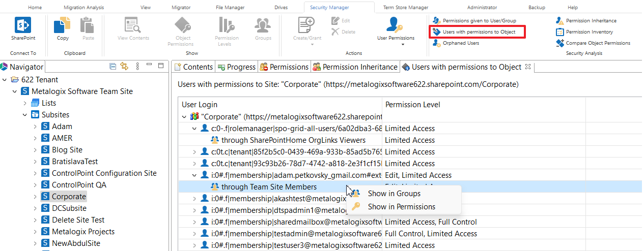Switch to the Contents panel tab
The width and height of the screenshot is (644, 251).
coord(193,67)
